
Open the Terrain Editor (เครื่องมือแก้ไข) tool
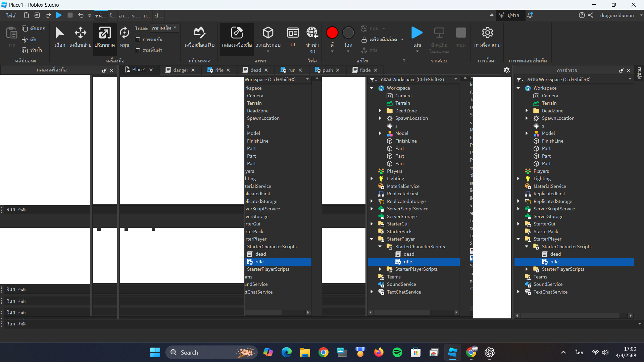pos(199,37)
